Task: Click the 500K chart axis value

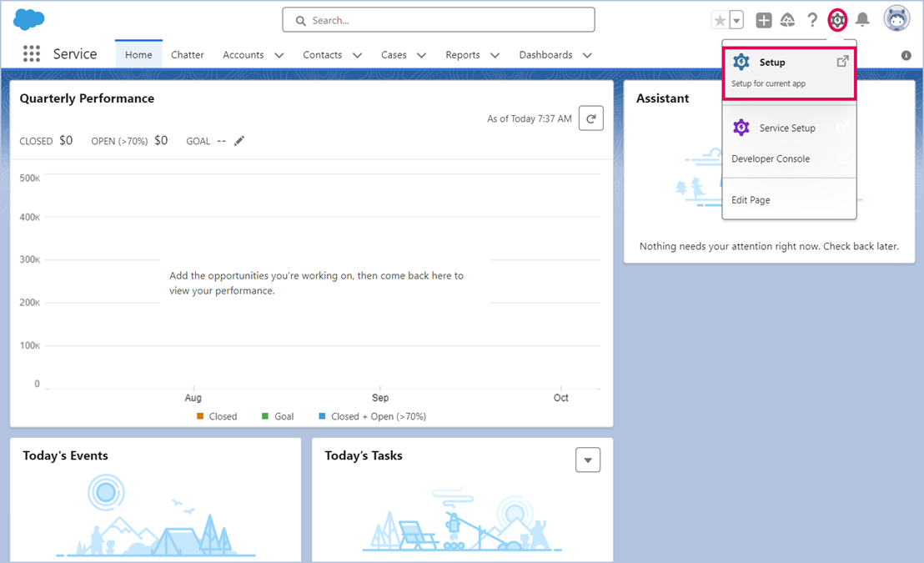Action: point(29,178)
